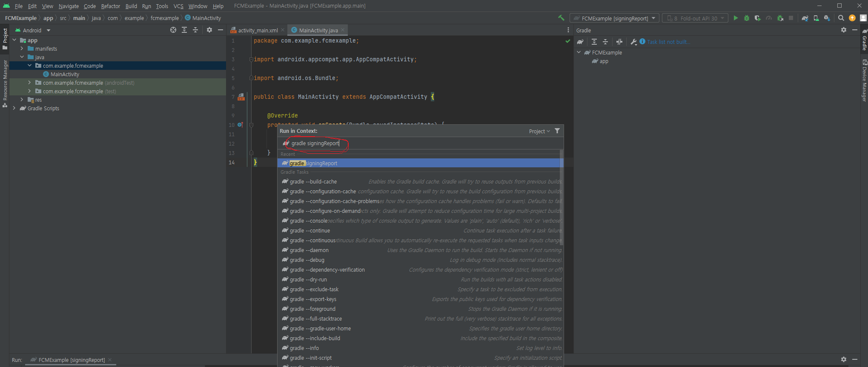868x367 pixels.
Task: Open Search Everywhere magnifier icon
Action: pyautogui.click(x=841, y=18)
